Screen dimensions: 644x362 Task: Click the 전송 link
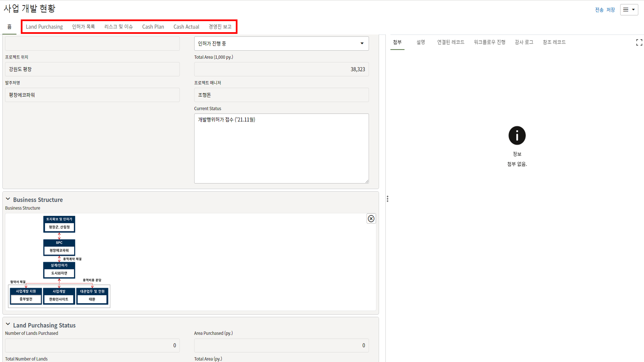tap(599, 10)
